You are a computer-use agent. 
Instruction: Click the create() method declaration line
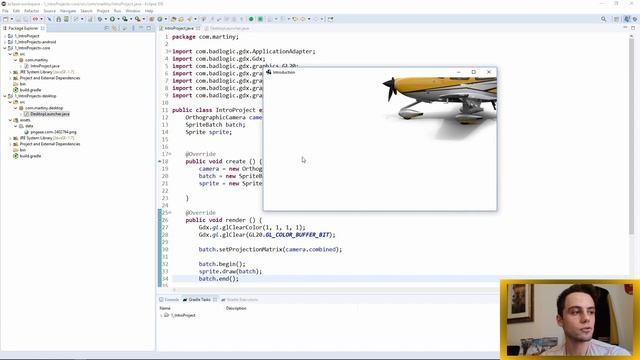pos(224,161)
